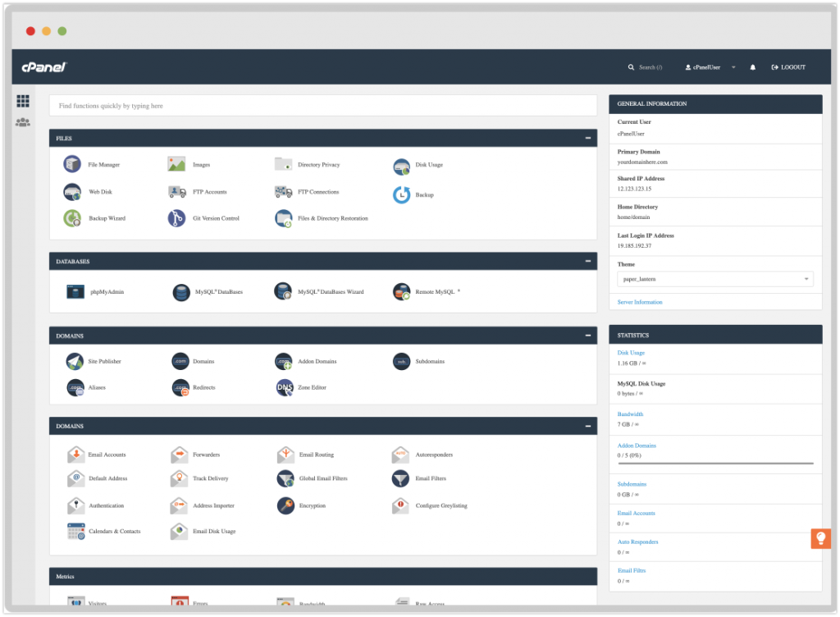Open the Email Filters funnel icon
Viewport: 840px width, 617px height.
(400, 478)
